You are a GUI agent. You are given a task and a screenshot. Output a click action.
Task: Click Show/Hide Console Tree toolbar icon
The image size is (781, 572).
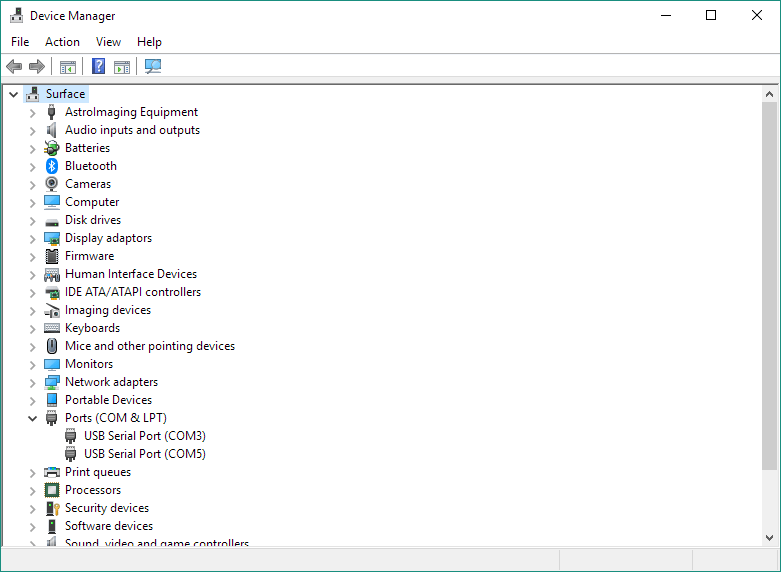click(68, 67)
